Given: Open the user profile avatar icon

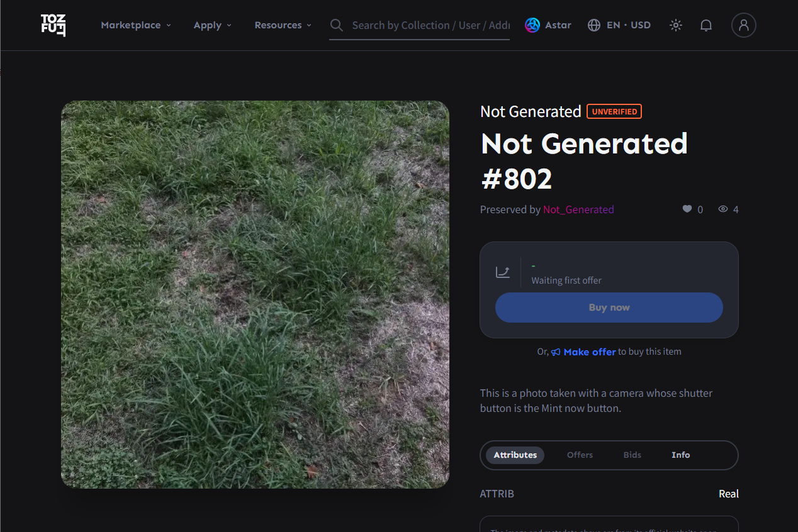Looking at the screenshot, I should 743,25.
